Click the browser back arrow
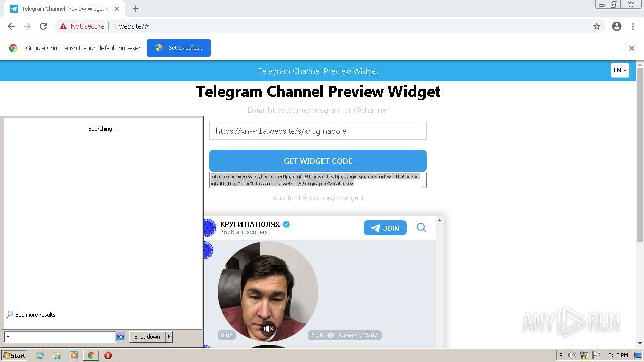 11,26
